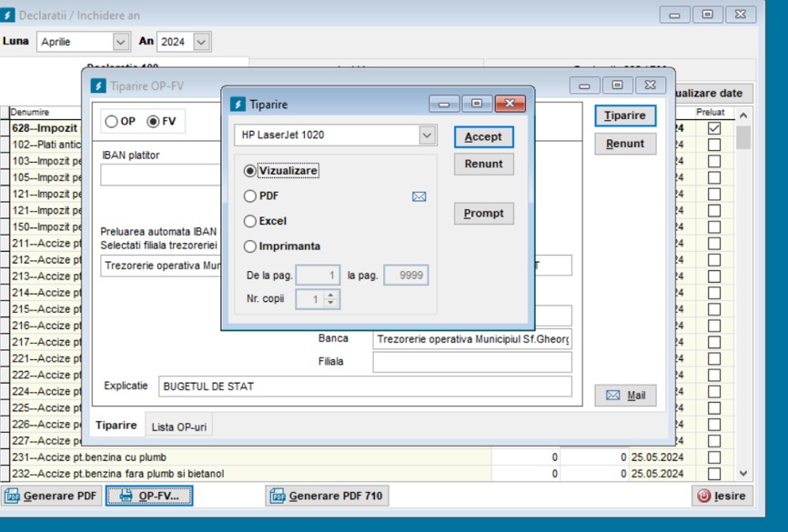Click scroll down arrow in declarations list
The image size is (788, 532).
[x=743, y=474]
